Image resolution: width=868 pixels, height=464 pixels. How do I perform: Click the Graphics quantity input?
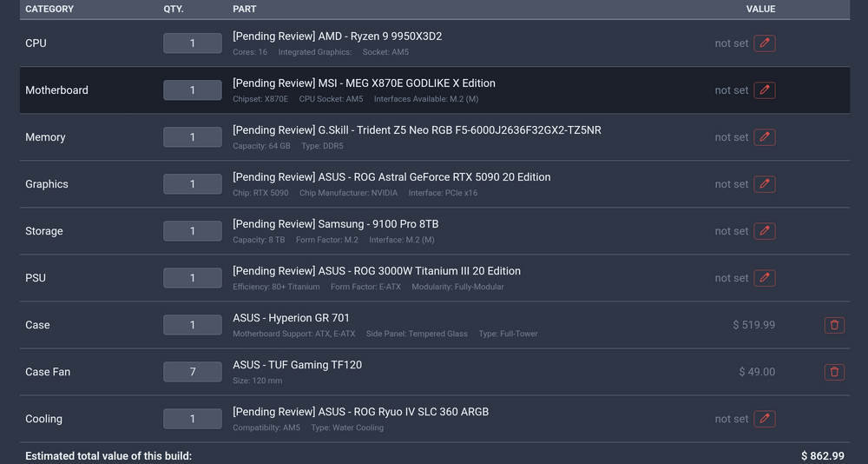[193, 184]
